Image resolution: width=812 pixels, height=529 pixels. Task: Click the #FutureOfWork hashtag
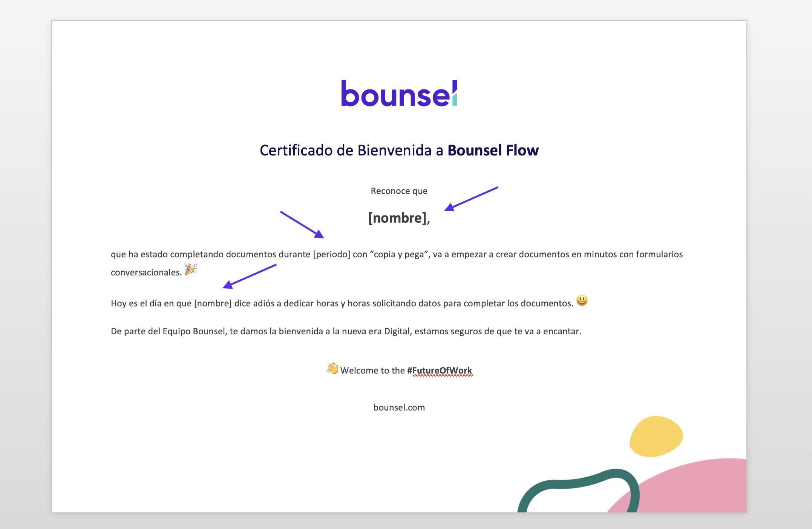pos(440,371)
